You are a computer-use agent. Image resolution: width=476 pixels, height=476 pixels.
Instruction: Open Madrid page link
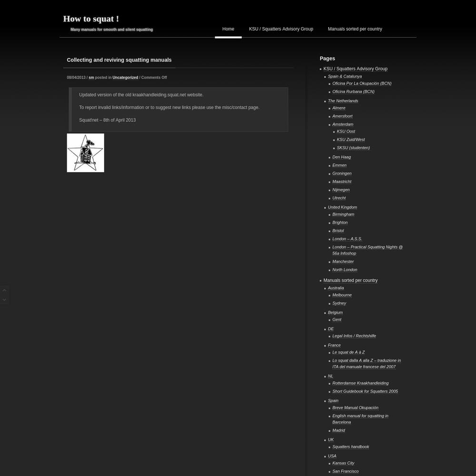point(338,430)
